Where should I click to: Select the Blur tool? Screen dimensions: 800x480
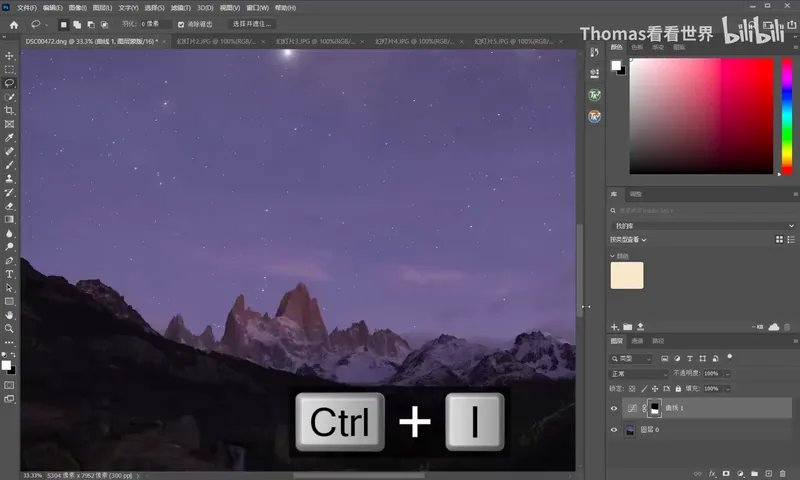(9, 233)
